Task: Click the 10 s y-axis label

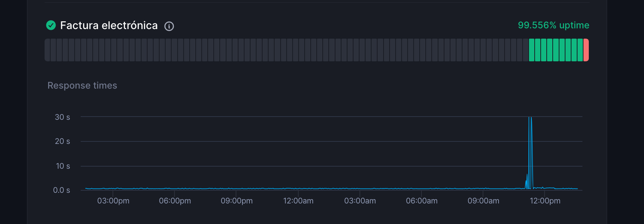Action: (63, 166)
